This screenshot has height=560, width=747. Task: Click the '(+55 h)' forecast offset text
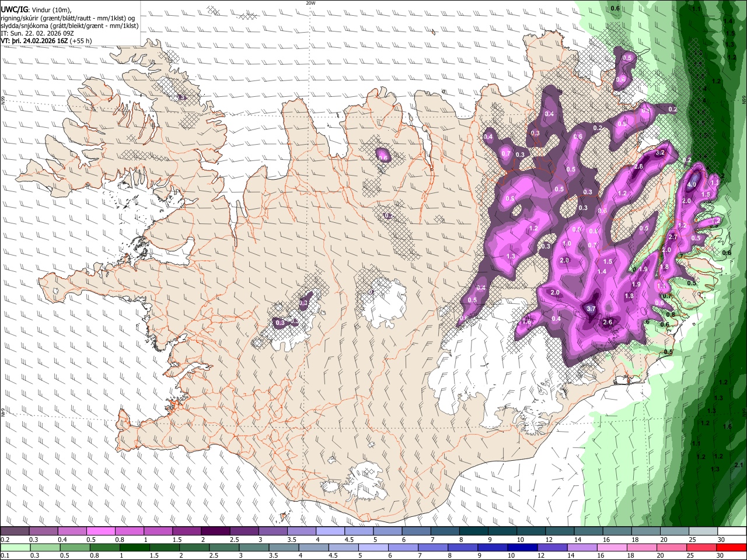pyautogui.click(x=81, y=41)
